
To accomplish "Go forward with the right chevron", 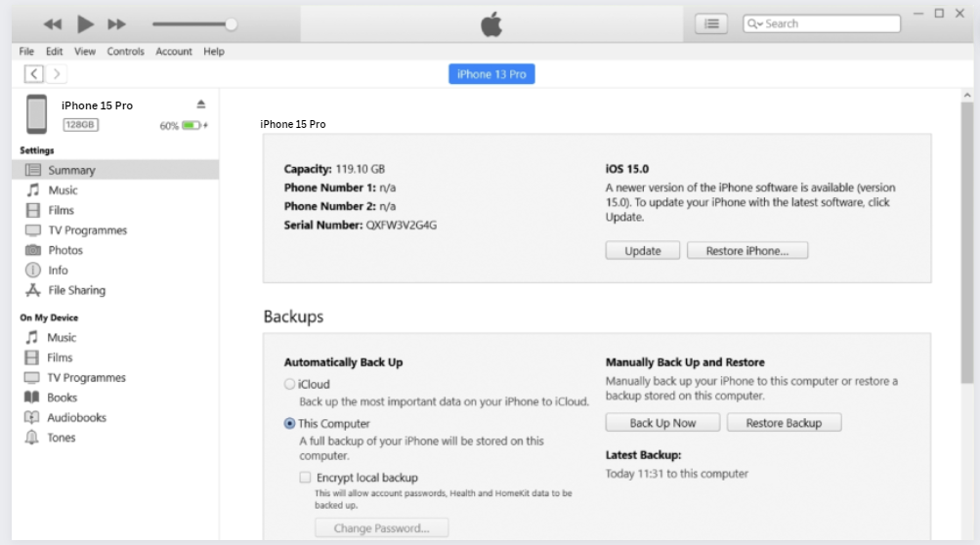I will point(57,74).
